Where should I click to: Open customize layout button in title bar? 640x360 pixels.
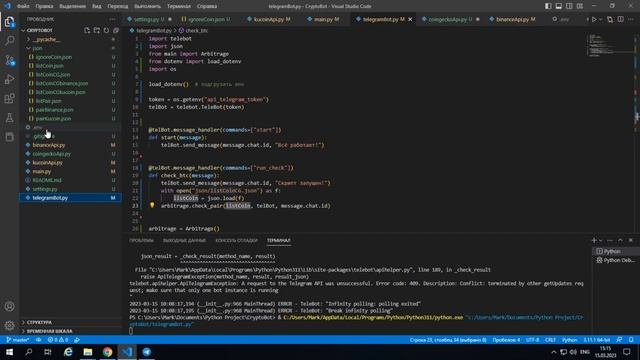point(580,6)
